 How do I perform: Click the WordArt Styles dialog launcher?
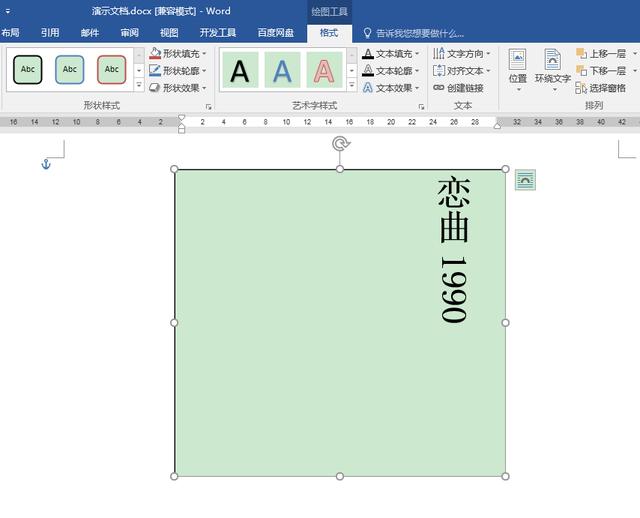421,107
